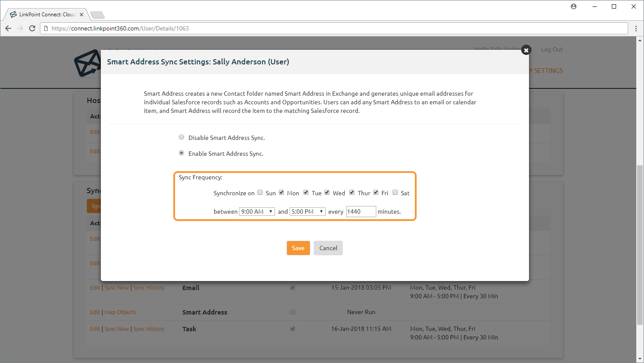This screenshot has height=363, width=644.
Task: Click the browser address bar
Action: [x=335, y=28]
